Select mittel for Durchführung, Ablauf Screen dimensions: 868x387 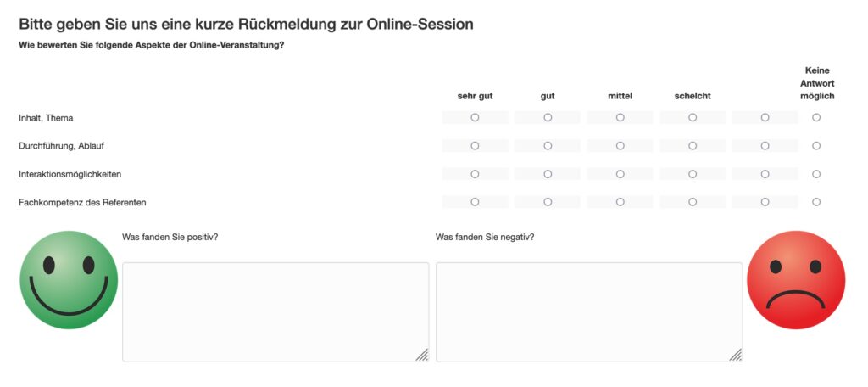pos(620,146)
